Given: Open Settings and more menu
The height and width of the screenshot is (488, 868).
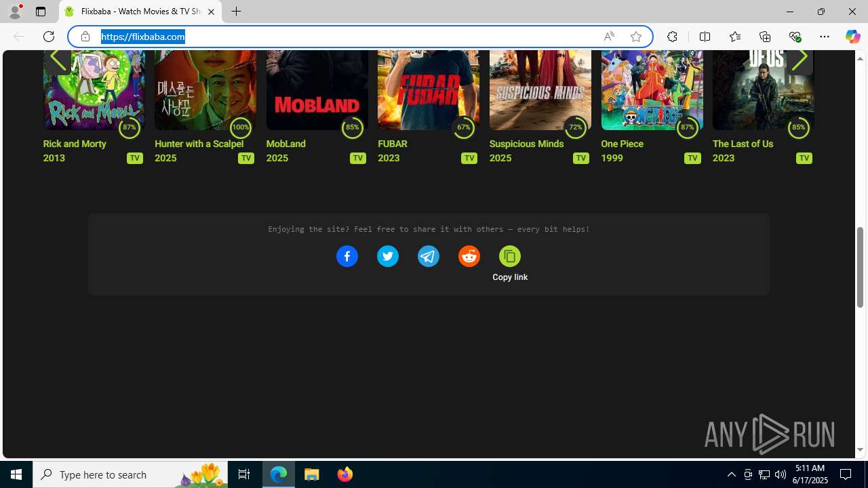Looking at the screenshot, I should (x=825, y=37).
